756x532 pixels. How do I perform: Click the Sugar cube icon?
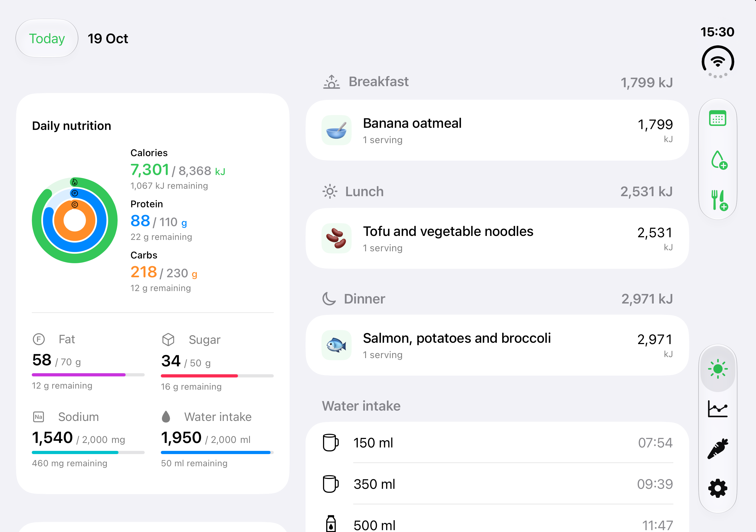[168, 339]
